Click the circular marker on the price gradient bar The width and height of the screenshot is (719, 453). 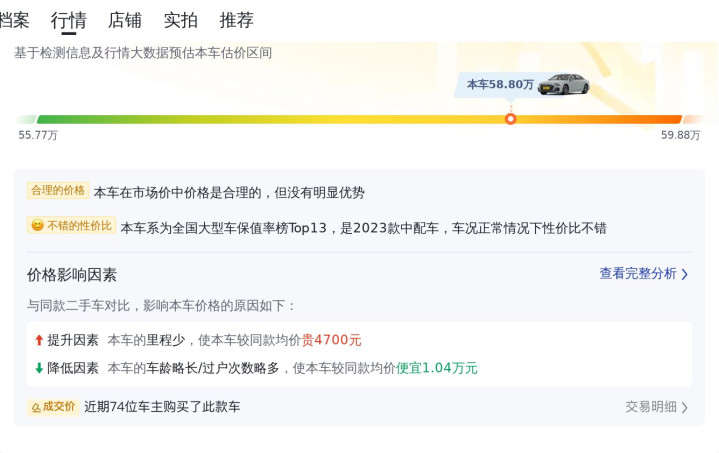[510, 119]
